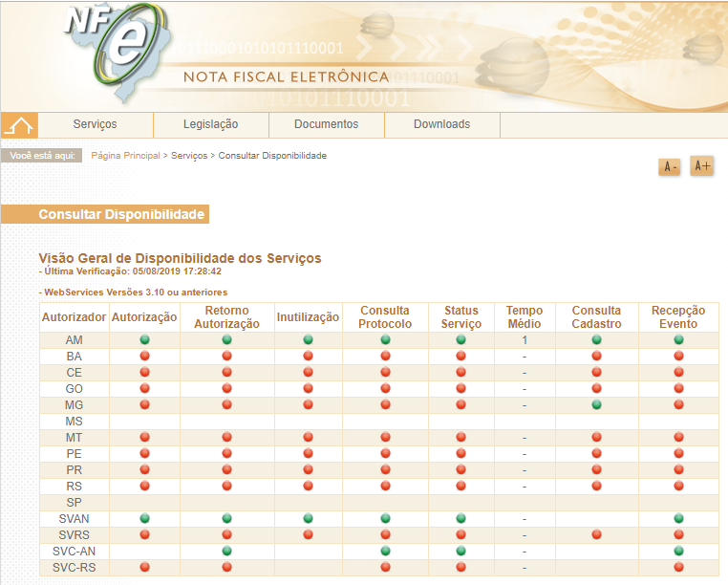The image size is (728, 585).
Task: Click the Consulta Protocolo column header
Action: 385,317
